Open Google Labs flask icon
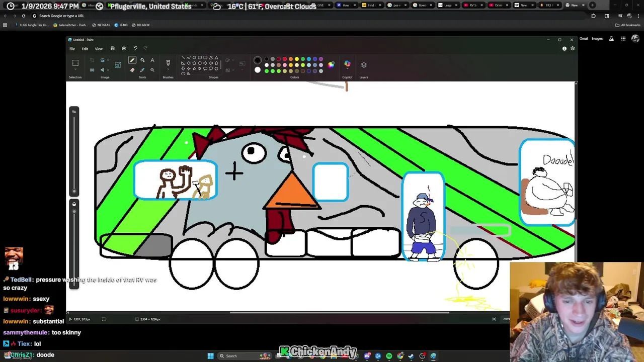The width and height of the screenshot is (644, 362). point(611,39)
